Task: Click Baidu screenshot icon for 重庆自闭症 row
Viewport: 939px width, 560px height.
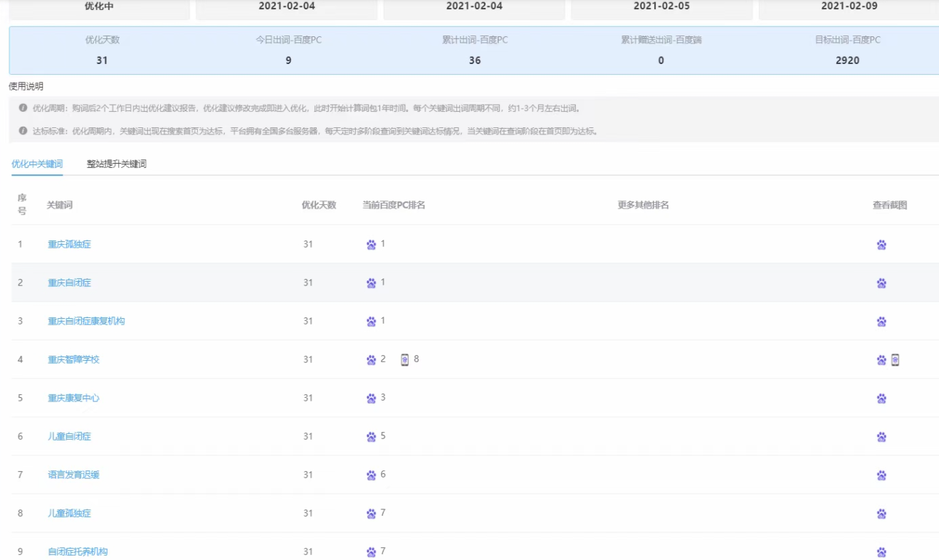Action: point(881,283)
